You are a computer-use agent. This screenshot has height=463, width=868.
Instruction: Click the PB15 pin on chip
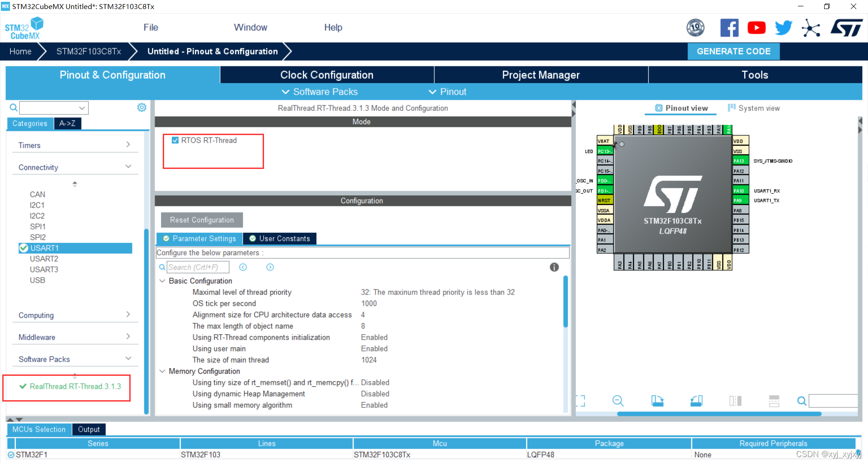741,220
